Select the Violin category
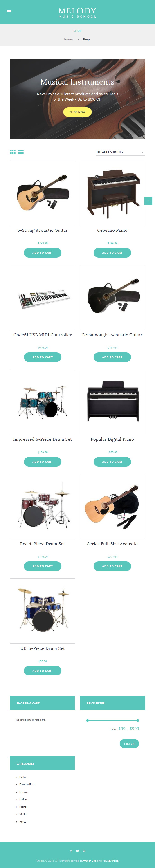Image resolution: width=155 pixels, height=868 pixels. (23, 814)
